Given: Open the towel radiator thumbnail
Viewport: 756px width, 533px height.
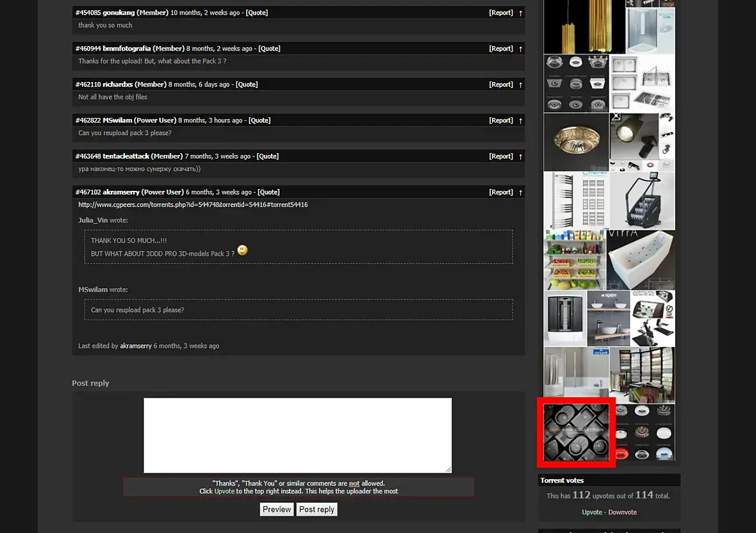Looking at the screenshot, I should (x=576, y=201).
